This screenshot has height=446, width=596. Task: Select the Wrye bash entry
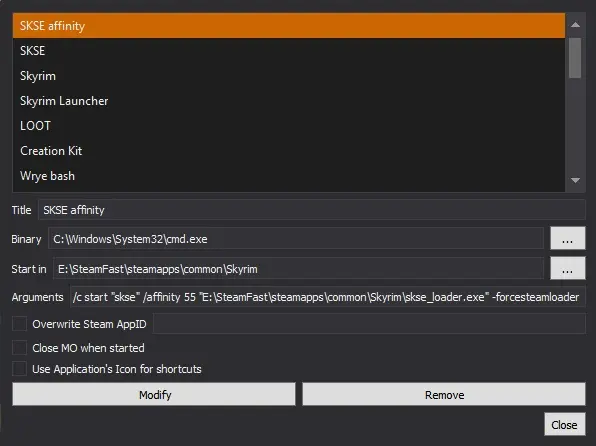tap(288, 176)
